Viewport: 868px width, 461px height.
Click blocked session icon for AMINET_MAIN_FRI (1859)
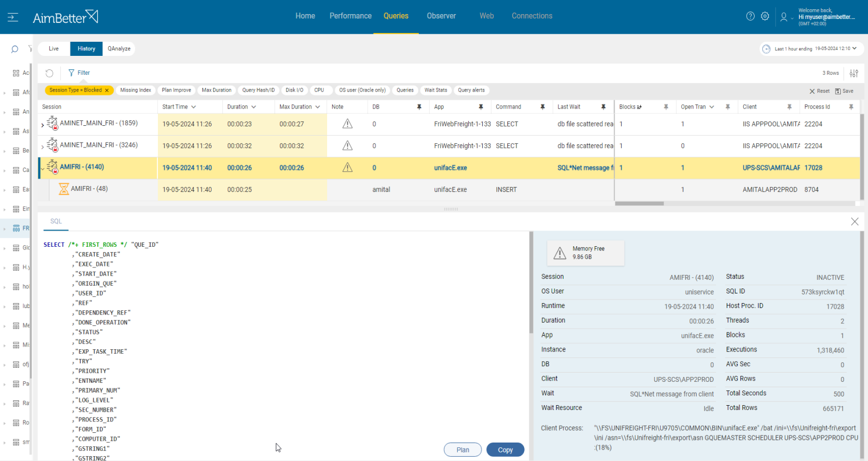(x=53, y=124)
